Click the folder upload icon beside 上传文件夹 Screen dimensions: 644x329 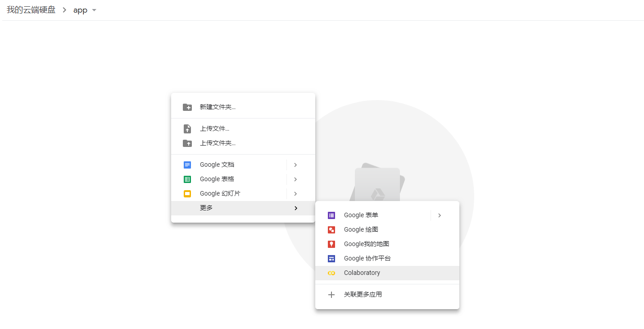click(187, 142)
